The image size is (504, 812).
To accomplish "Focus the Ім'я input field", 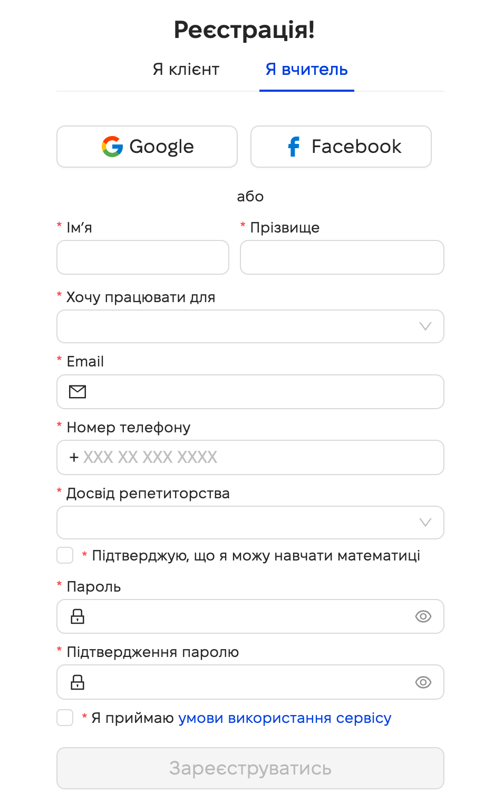I will 143,257.
